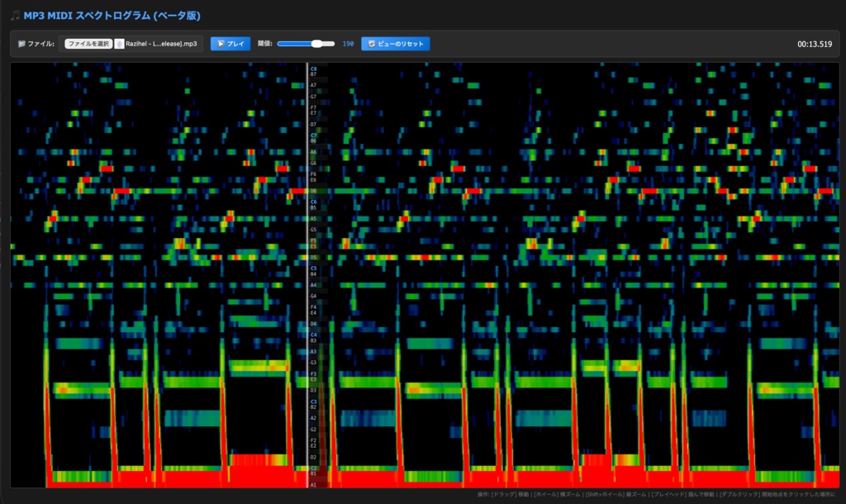Click the MP3 MIDI スペクトログラム title
846x504 pixels.
pyautogui.click(x=112, y=16)
